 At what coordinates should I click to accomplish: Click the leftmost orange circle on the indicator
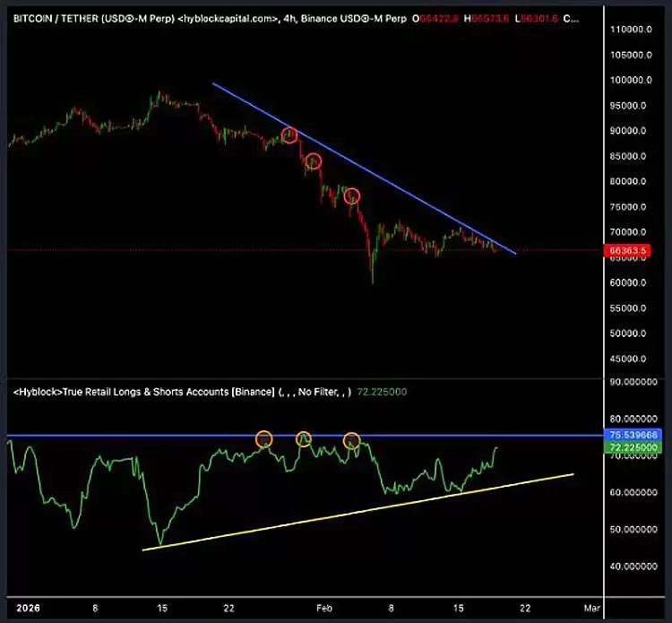263,439
